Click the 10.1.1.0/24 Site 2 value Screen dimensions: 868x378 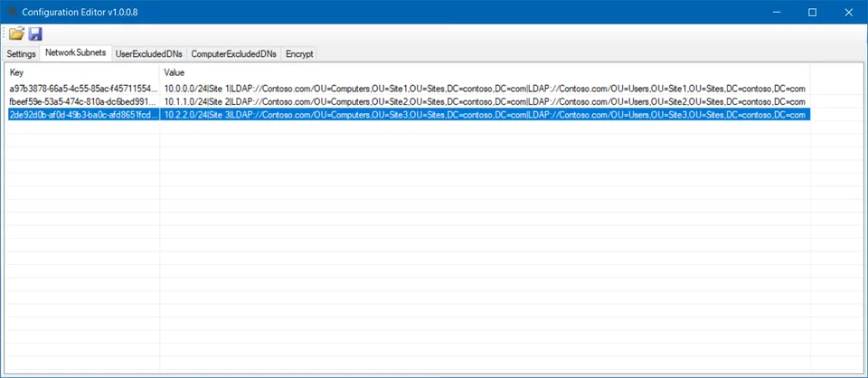[x=485, y=102]
